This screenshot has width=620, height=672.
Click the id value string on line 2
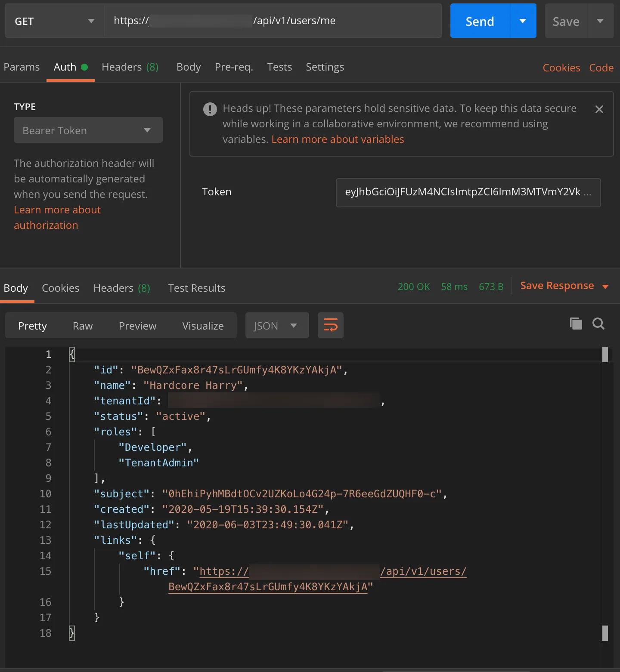tap(237, 370)
